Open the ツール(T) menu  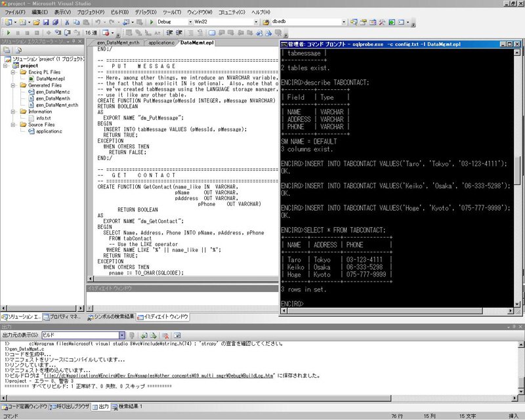[172, 12]
